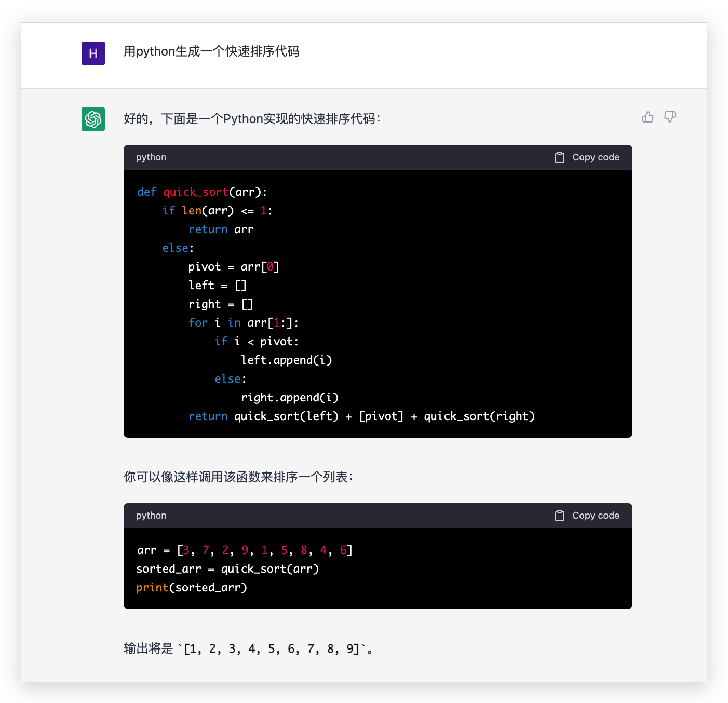728x703 pixels.
Task: Click the thumbs up feedback icon
Action: 648,117
